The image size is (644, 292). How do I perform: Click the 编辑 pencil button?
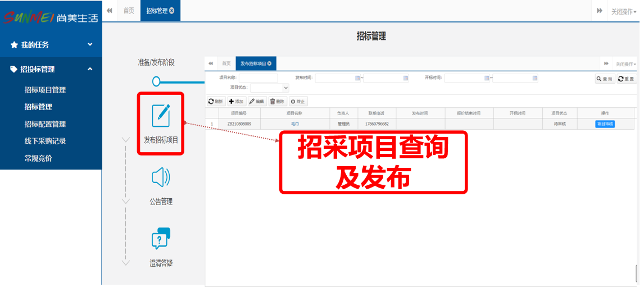[x=257, y=102]
